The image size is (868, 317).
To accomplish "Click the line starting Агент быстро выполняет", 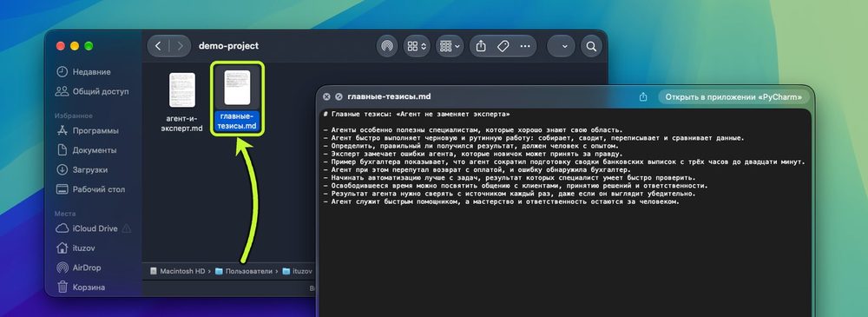I will (534, 138).
